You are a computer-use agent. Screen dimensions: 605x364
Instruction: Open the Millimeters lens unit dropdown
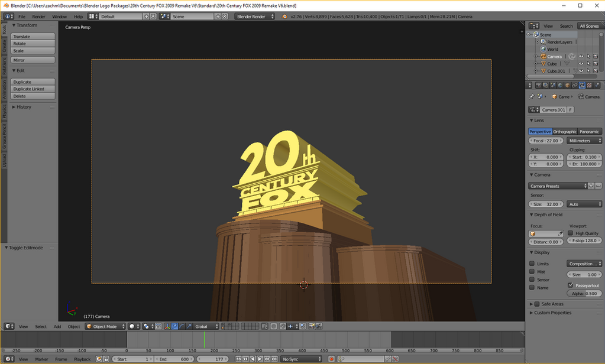tap(584, 141)
